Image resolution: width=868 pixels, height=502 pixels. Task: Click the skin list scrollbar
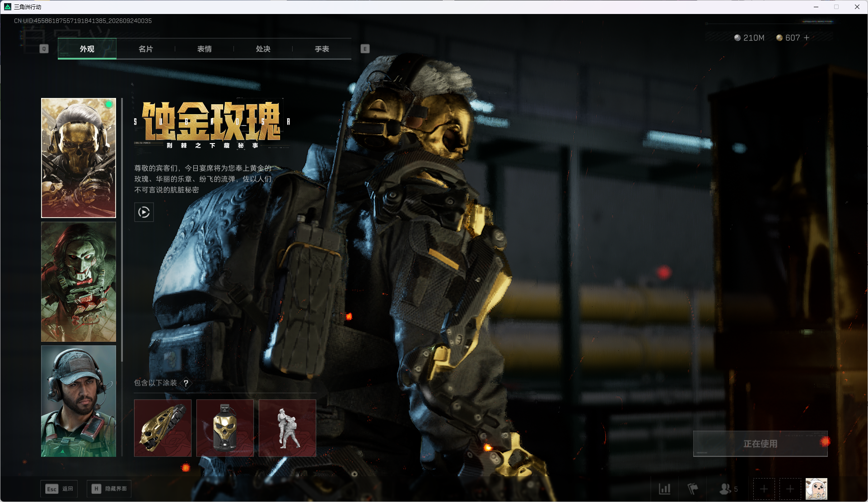coord(122,230)
